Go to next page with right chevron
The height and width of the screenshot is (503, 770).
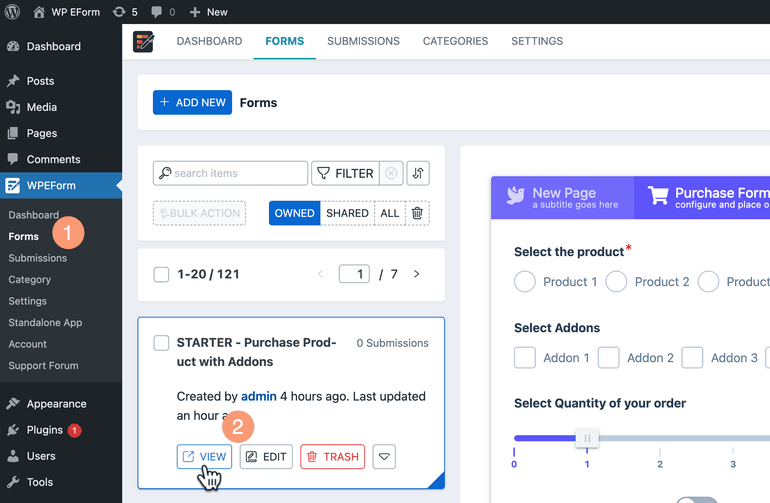click(416, 274)
